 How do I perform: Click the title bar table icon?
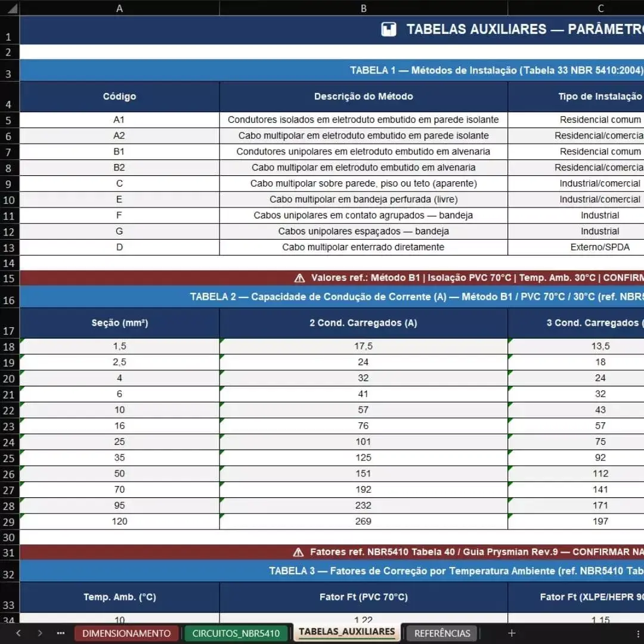(389, 29)
